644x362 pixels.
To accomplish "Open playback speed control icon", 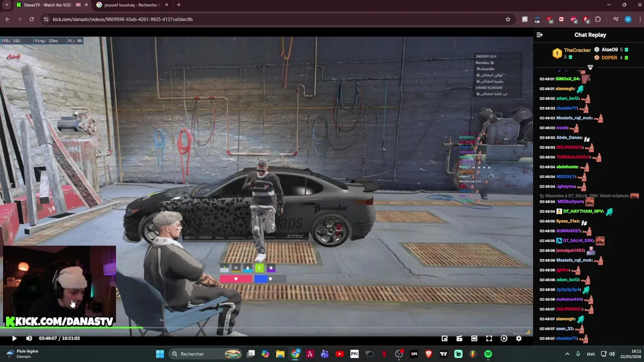I will click(x=504, y=338).
